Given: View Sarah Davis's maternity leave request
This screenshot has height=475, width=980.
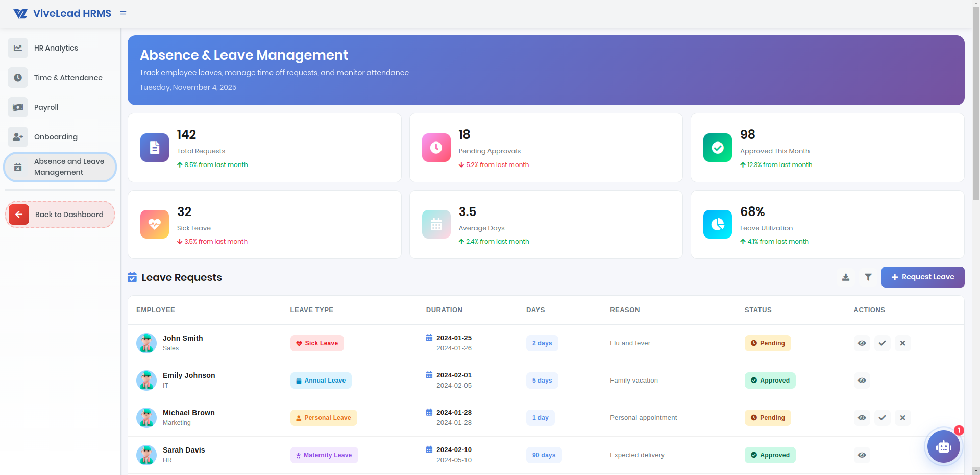Looking at the screenshot, I should (862, 455).
